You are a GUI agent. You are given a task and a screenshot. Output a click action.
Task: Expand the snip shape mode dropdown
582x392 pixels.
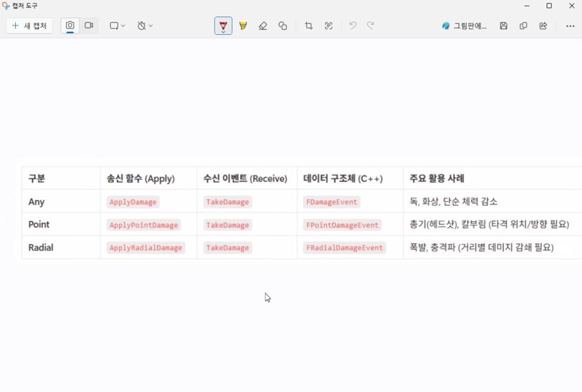[x=117, y=25]
